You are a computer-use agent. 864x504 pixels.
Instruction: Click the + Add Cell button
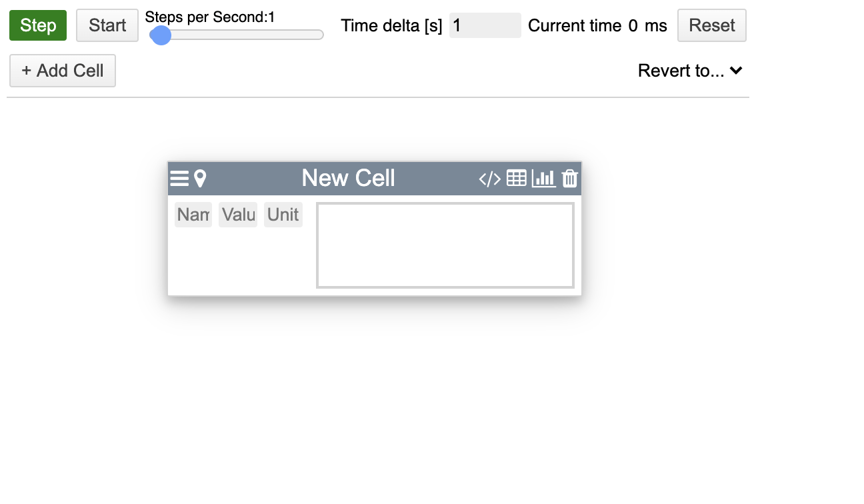pos(63,71)
